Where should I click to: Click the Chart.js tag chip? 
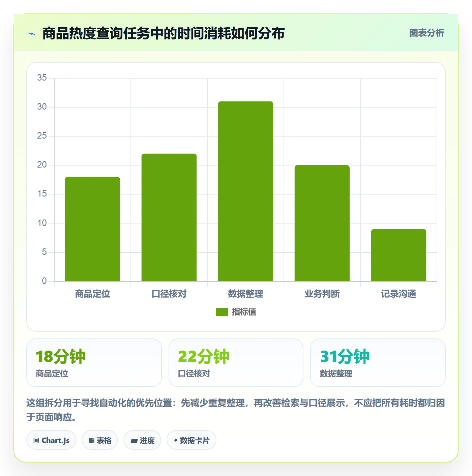[51, 440]
